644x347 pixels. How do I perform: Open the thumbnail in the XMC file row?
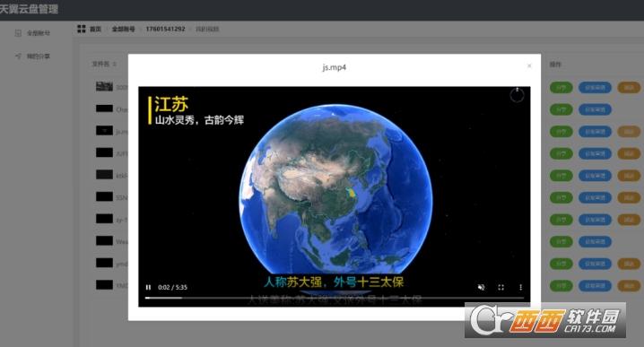pyautogui.click(x=104, y=284)
